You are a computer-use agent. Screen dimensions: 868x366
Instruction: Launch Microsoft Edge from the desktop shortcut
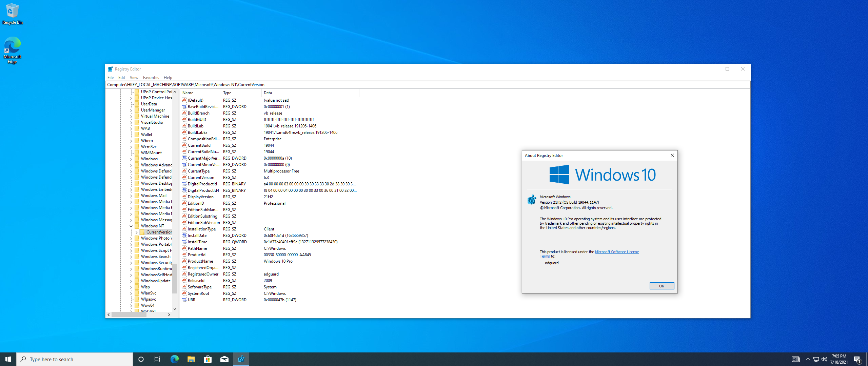click(x=12, y=50)
